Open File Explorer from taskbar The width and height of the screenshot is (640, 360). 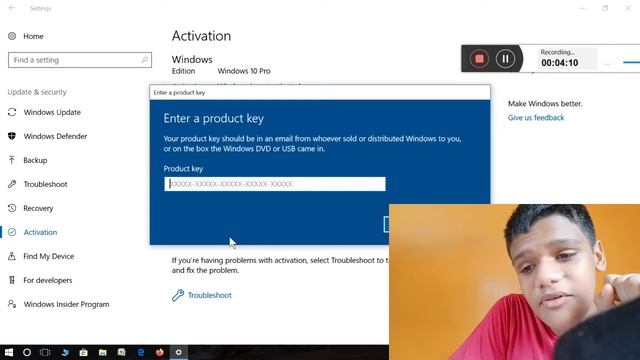tap(103, 352)
